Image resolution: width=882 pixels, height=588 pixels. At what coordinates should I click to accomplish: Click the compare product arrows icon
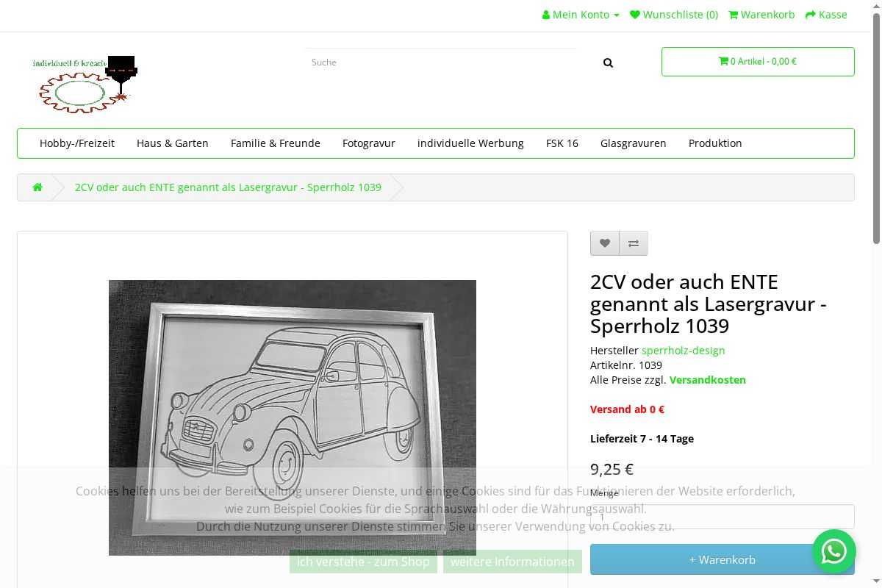tap(634, 243)
